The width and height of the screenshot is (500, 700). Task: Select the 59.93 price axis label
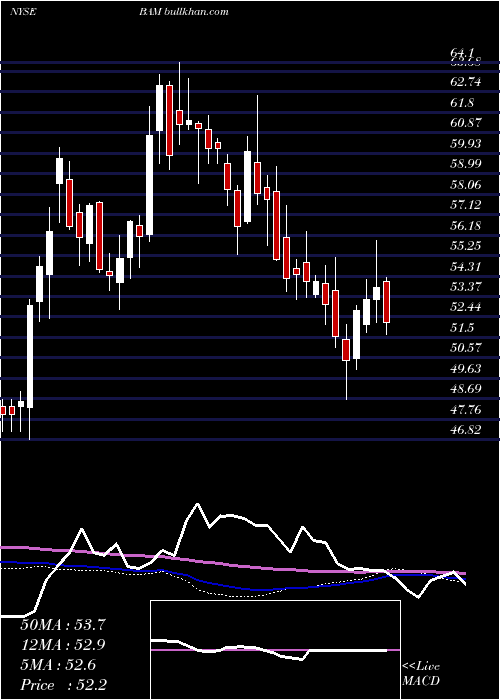coord(466,143)
